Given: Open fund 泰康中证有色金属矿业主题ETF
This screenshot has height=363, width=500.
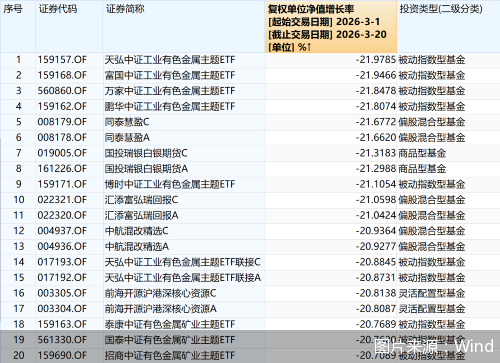Looking at the screenshot, I should click(x=170, y=324).
